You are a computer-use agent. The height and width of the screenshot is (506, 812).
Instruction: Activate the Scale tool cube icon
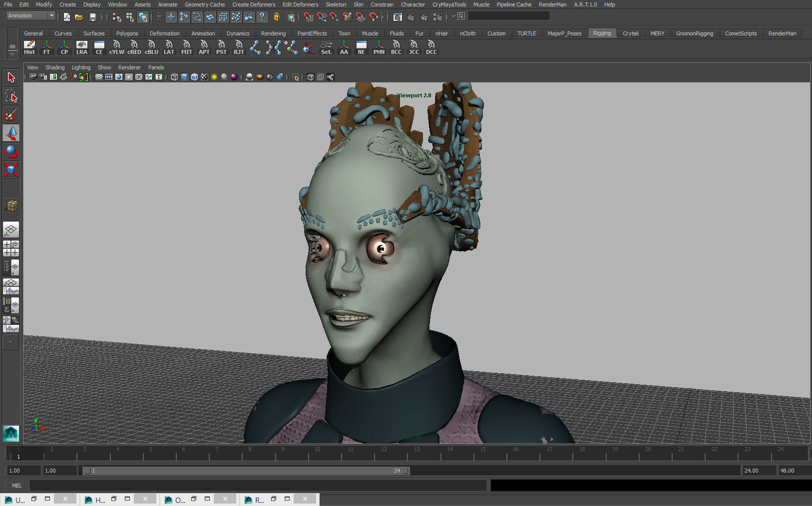coord(11,170)
